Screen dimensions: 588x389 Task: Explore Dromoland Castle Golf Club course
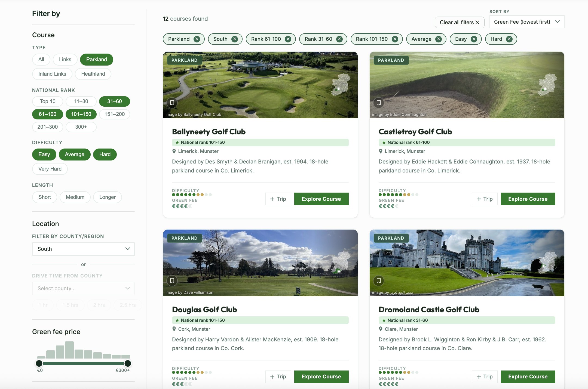[x=528, y=377]
